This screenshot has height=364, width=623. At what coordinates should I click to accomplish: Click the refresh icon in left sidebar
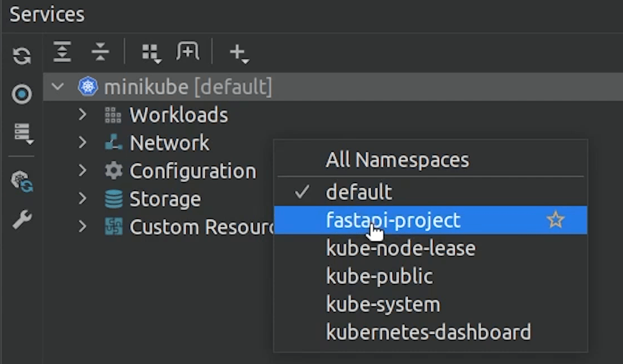tap(22, 55)
